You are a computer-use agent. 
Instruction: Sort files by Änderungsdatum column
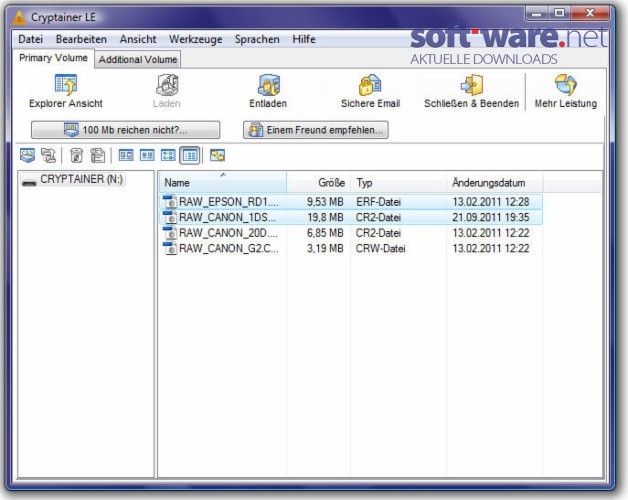click(495, 183)
